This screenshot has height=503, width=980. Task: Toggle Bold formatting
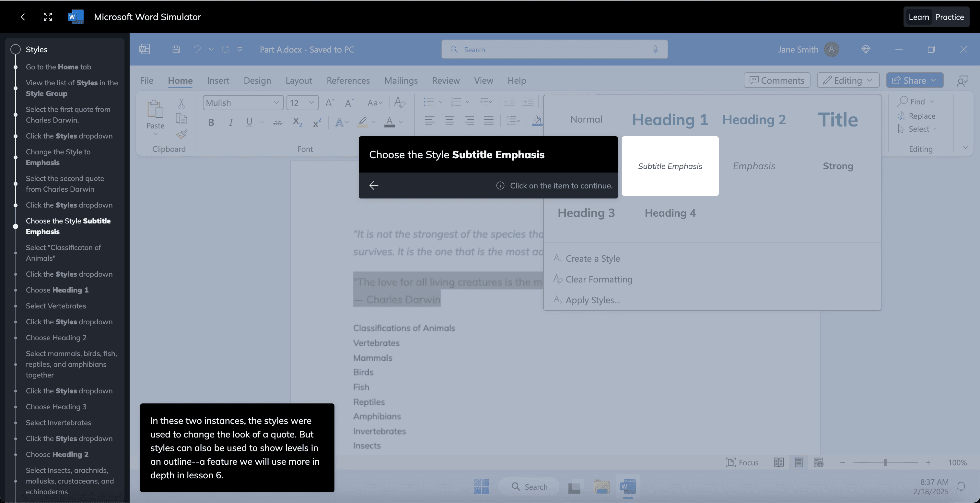[x=211, y=122]
